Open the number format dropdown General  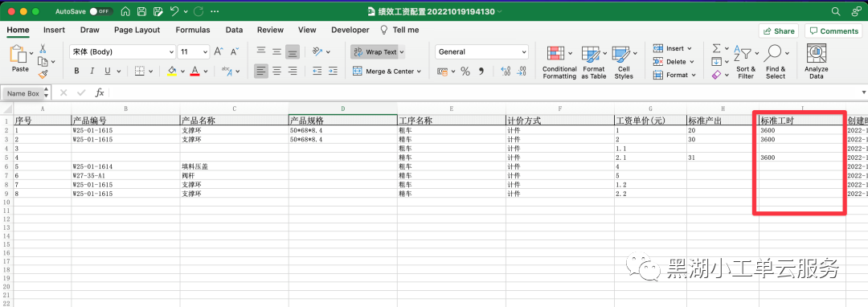pyautogui.click(x=481, y=52)
